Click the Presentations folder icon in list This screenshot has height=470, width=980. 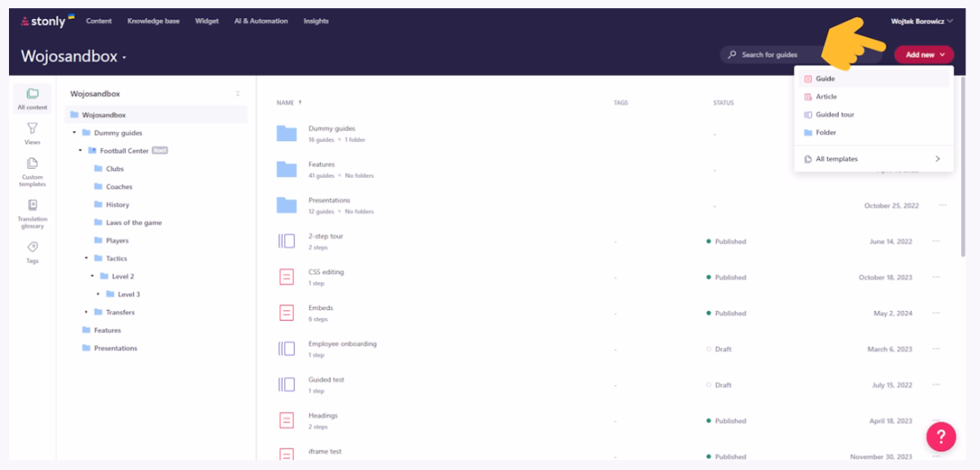(286, 206)
